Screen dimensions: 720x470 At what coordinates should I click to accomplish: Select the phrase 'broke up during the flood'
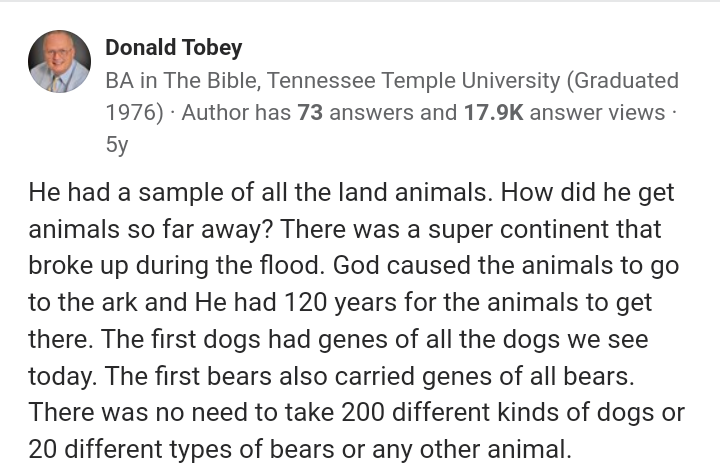pyautogui.click(x=174, y=266)
